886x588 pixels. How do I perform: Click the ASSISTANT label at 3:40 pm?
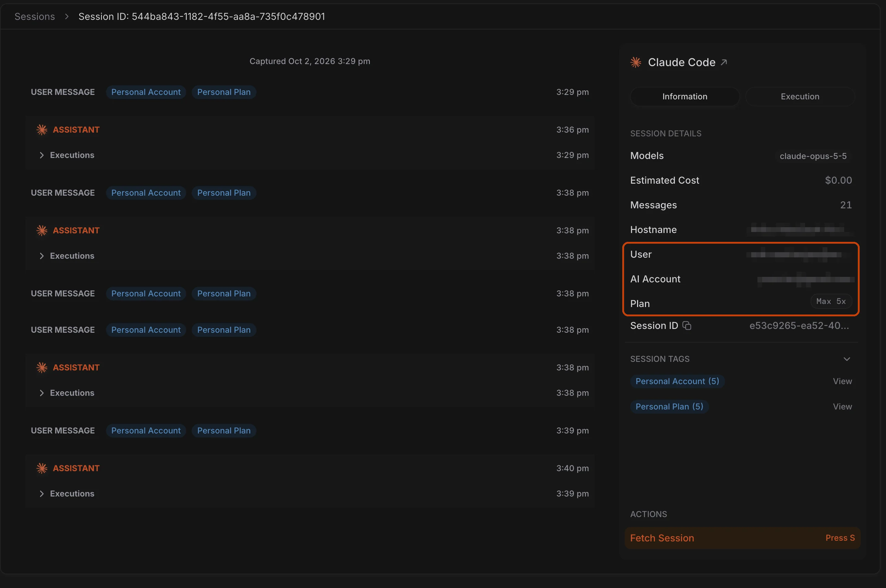(76, 468)
